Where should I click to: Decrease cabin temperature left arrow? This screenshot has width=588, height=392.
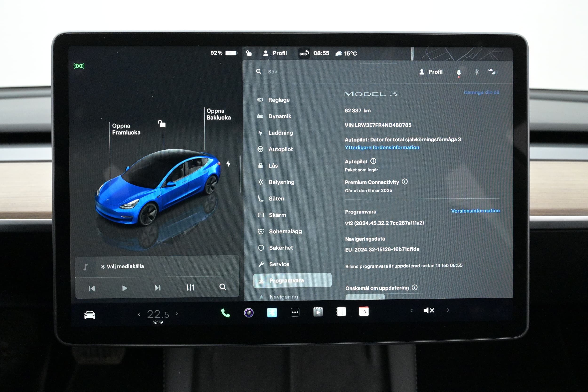tap(139, 314)
